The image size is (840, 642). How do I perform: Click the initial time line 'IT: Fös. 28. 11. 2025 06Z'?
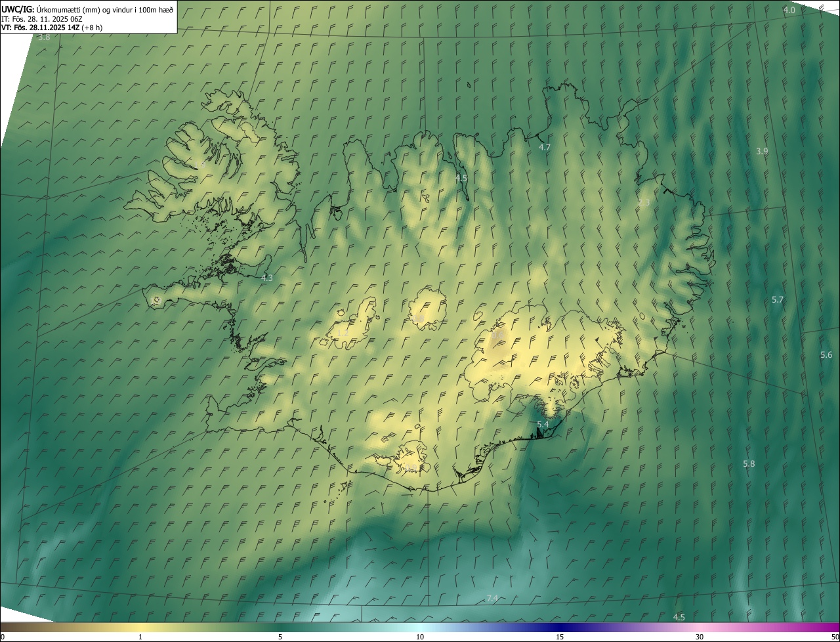point(41,19)
